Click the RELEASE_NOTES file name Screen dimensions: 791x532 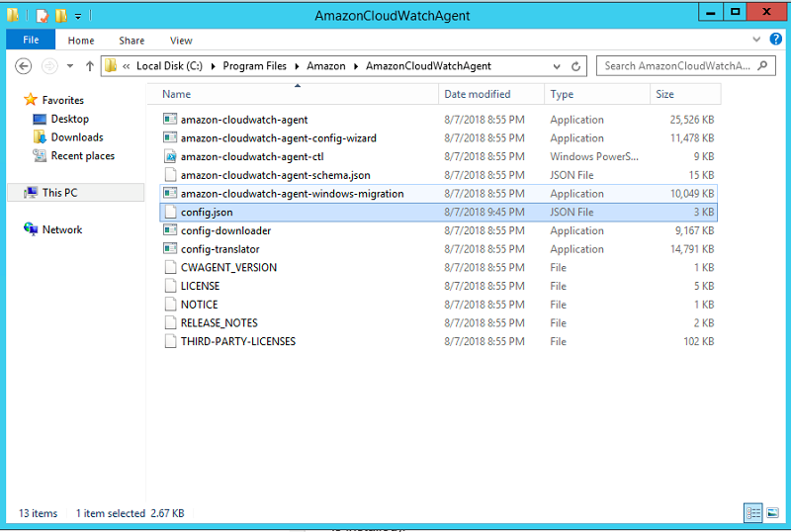point(219,322)
